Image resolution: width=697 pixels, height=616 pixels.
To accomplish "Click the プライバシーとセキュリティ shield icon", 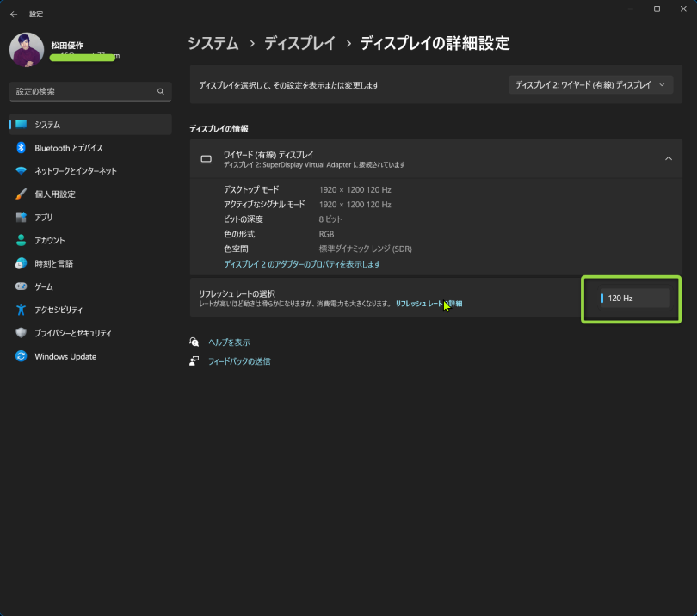I will (x=21, y=333).
